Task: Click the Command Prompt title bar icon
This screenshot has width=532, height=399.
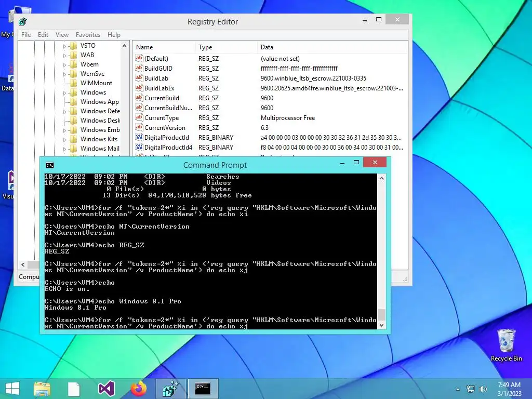Action: click(x=50, y=165)
